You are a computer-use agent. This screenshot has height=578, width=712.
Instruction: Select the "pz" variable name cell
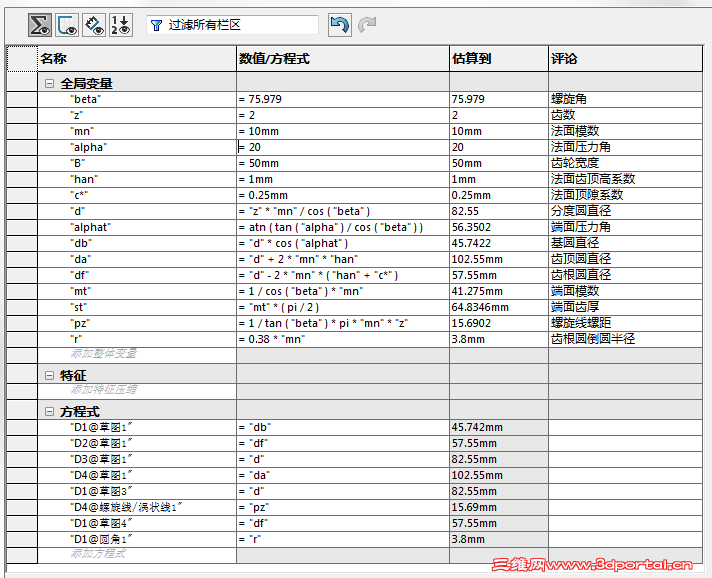(x=137, y=323)
